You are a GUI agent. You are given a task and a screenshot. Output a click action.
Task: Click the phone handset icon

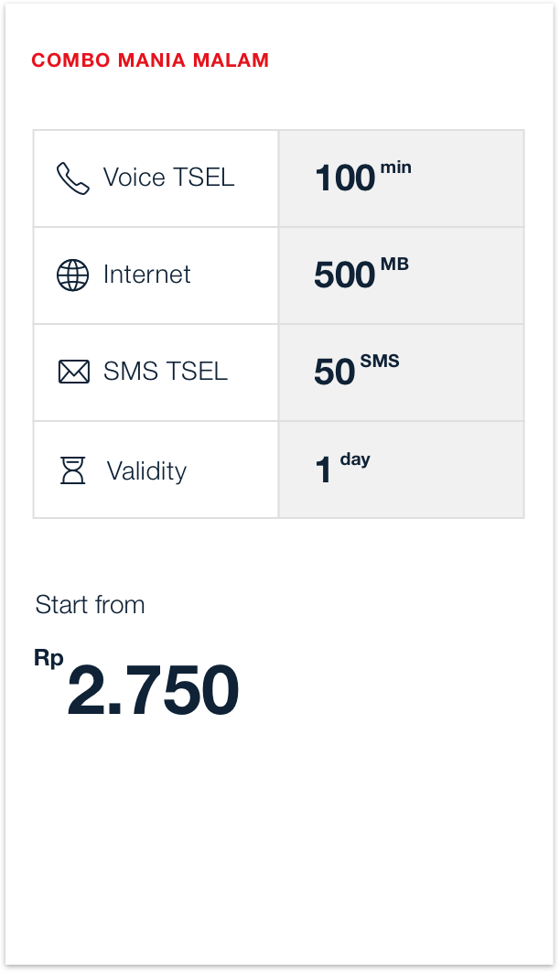[73, 178]
